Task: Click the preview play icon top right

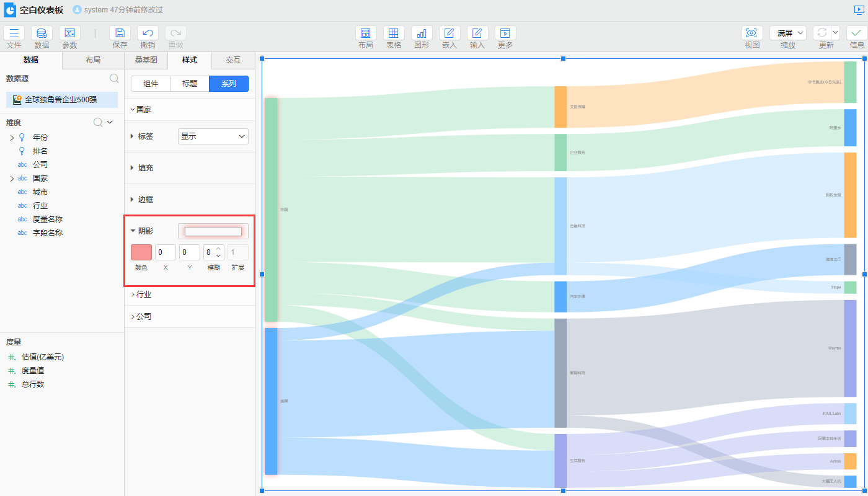Action: pos(858,10)
